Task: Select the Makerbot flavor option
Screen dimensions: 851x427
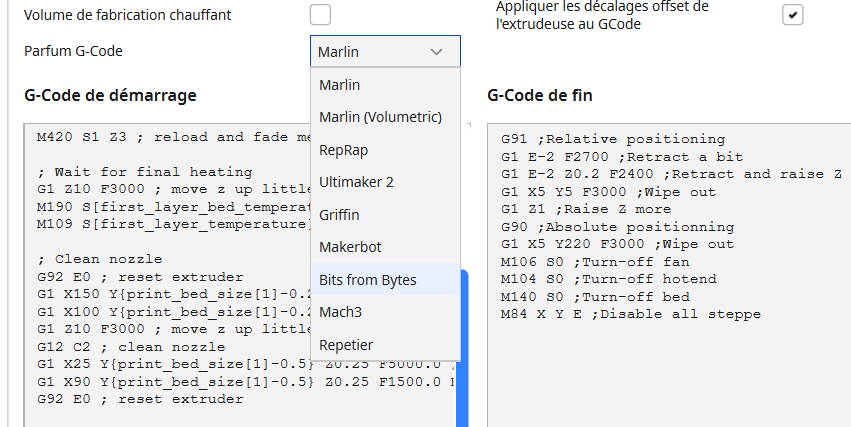Action: (x=350, y=246)
